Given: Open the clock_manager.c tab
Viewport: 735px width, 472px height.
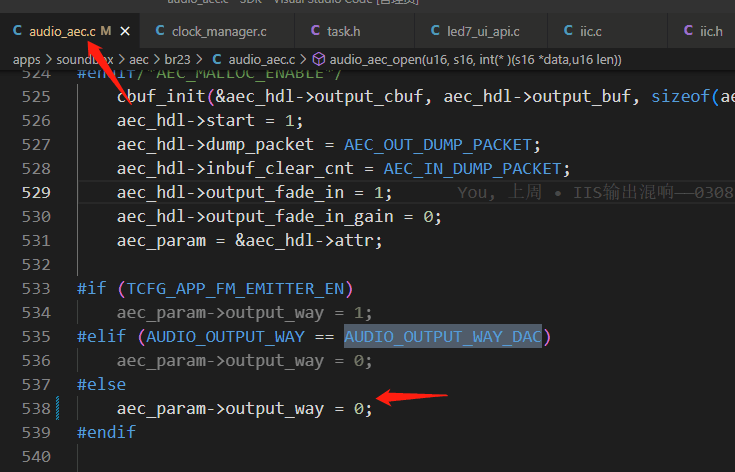Looking at the screenshot, I should click(x=218, y=31).
